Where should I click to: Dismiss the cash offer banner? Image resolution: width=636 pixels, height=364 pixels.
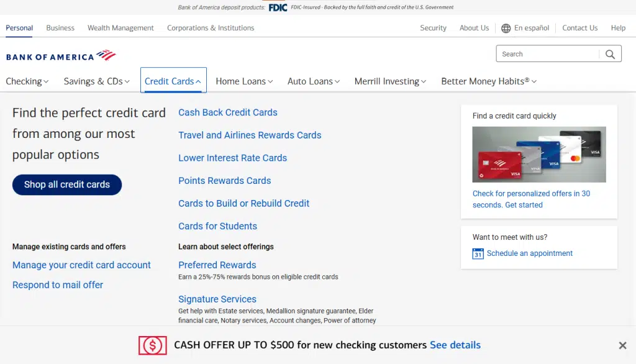click(622, 345)
